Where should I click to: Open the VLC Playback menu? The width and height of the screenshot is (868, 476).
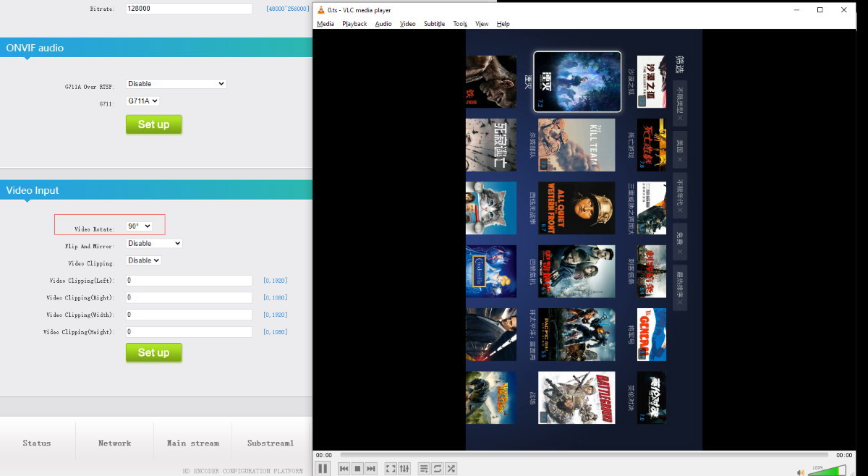pyautogui.click(x=354, y=24)
